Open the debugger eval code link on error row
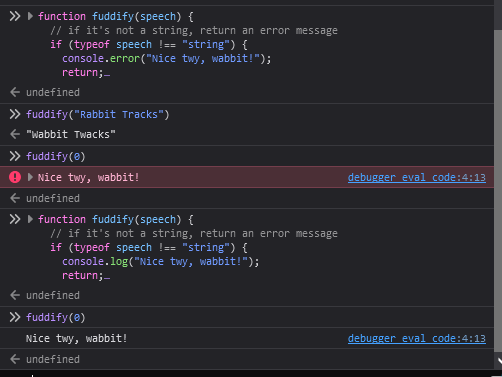This screenshot has width=502, height=377. [x=417, y=177]
